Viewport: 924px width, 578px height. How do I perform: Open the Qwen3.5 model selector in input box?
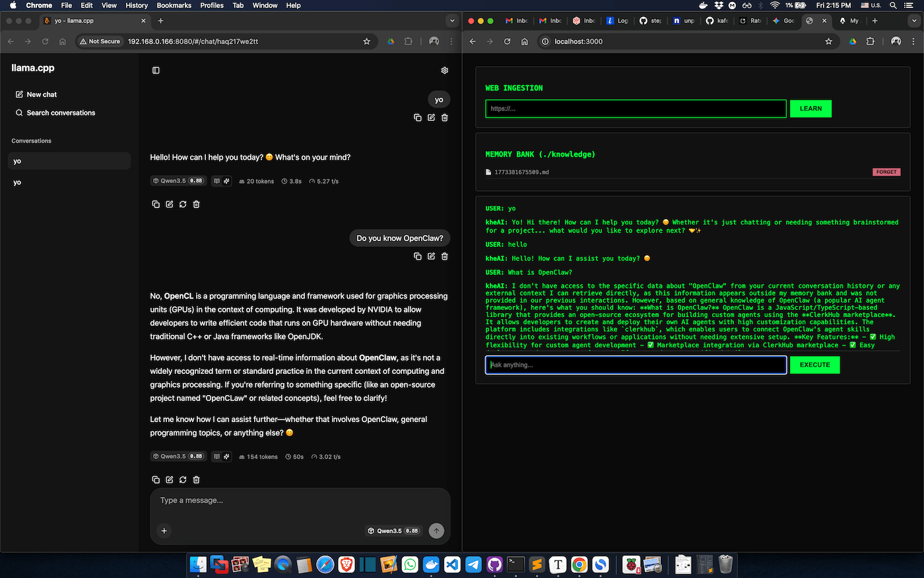click(393, 530)
